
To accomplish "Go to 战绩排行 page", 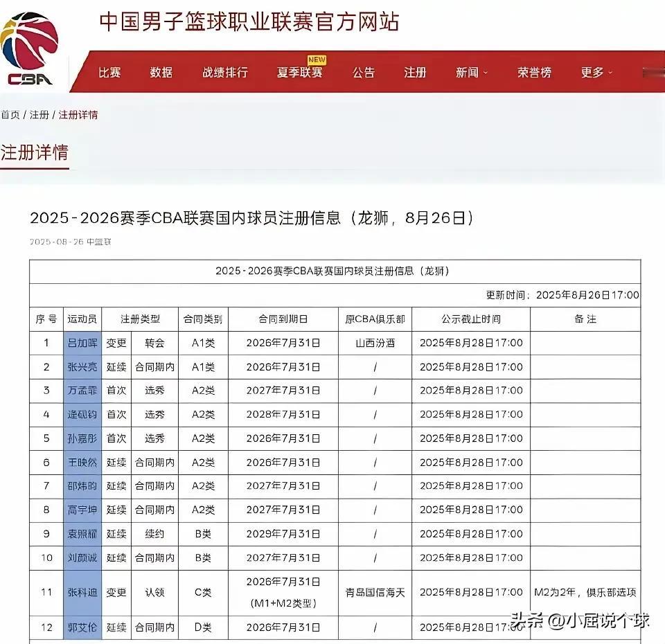I will click(x=225, y=73).
